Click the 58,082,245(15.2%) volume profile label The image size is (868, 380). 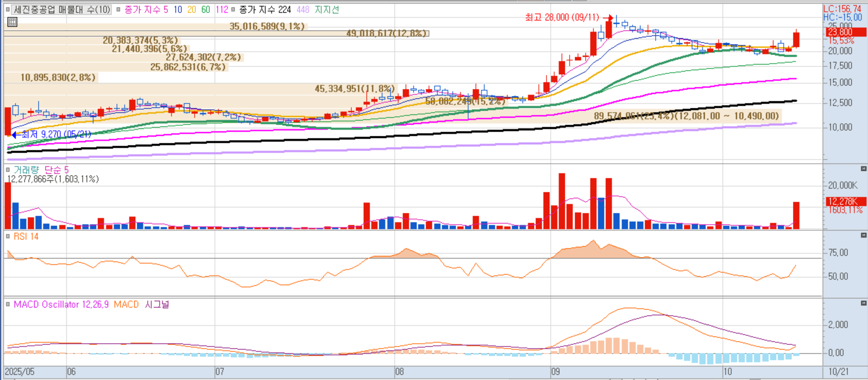coord(465,101)
